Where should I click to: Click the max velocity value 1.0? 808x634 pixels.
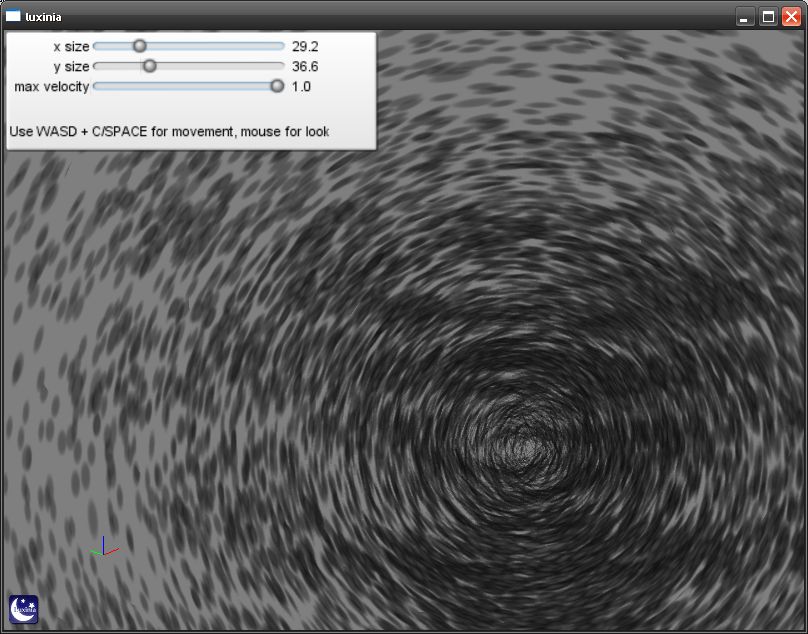click(300, 87)
